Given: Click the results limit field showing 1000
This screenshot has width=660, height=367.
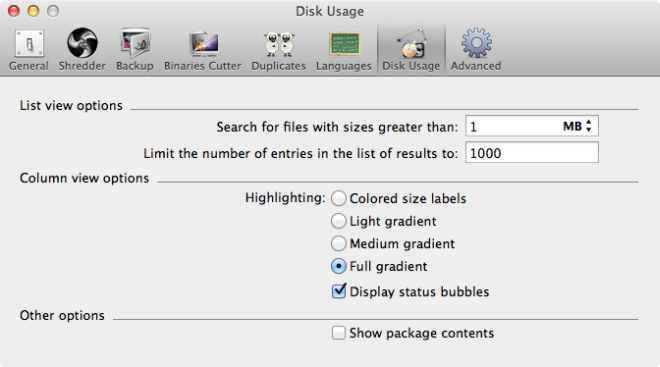Looking at the screenshot, I should point(532,152).
